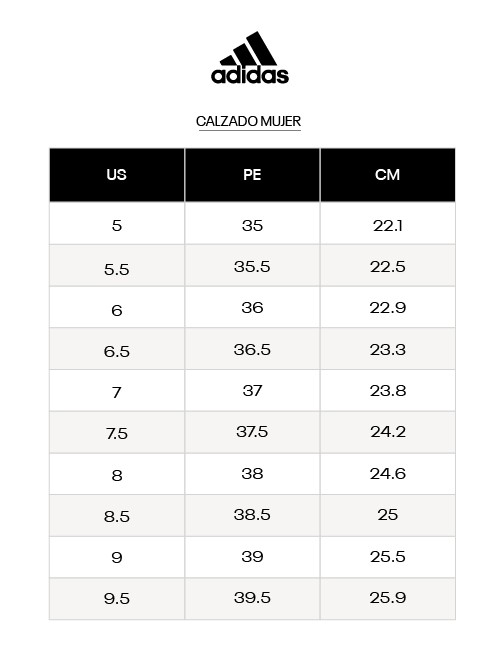Click US size 7.5 cell
The image size is (500, 661).
[117, 433]
